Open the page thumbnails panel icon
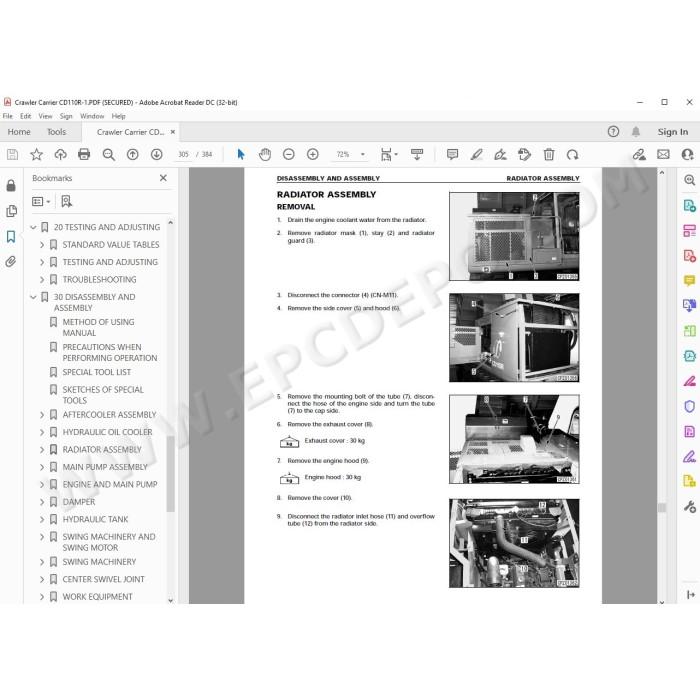Viewport: 700px width, 700px height. tap(12, 211)
